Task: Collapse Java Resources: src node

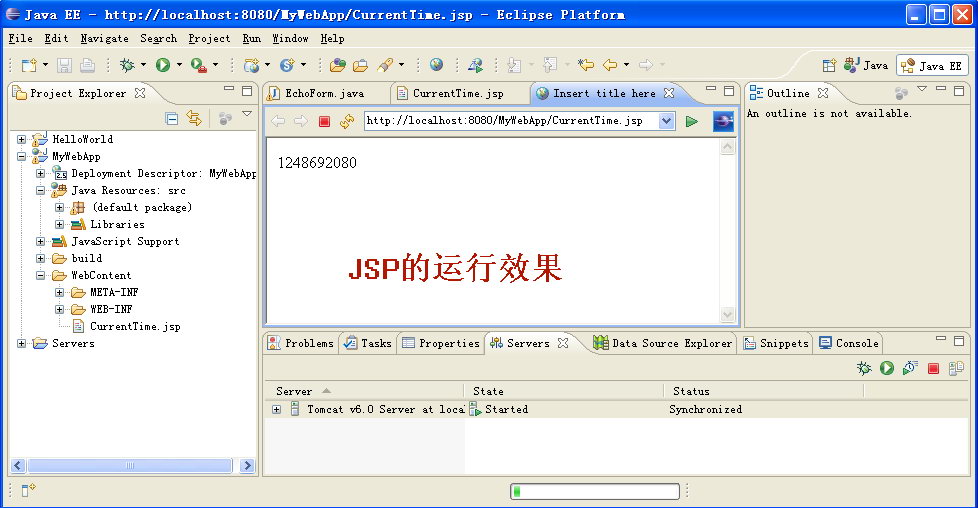Action: (41, 190)
